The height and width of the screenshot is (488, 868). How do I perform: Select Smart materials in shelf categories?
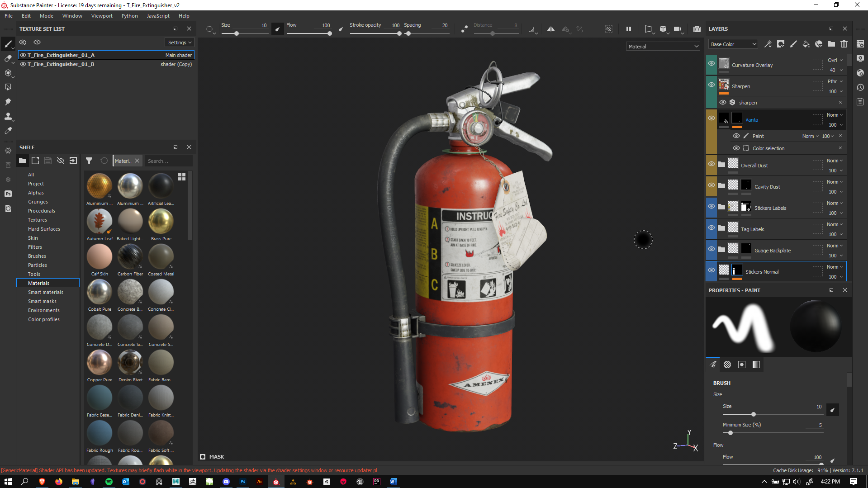pyautogui.click(x=46, y=292)
